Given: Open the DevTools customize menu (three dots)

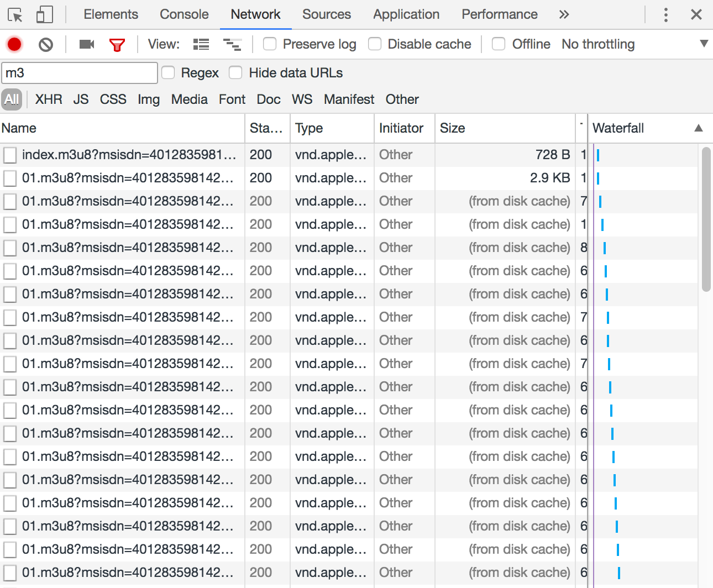Looking at the screenshot, I should click(665, 14).
